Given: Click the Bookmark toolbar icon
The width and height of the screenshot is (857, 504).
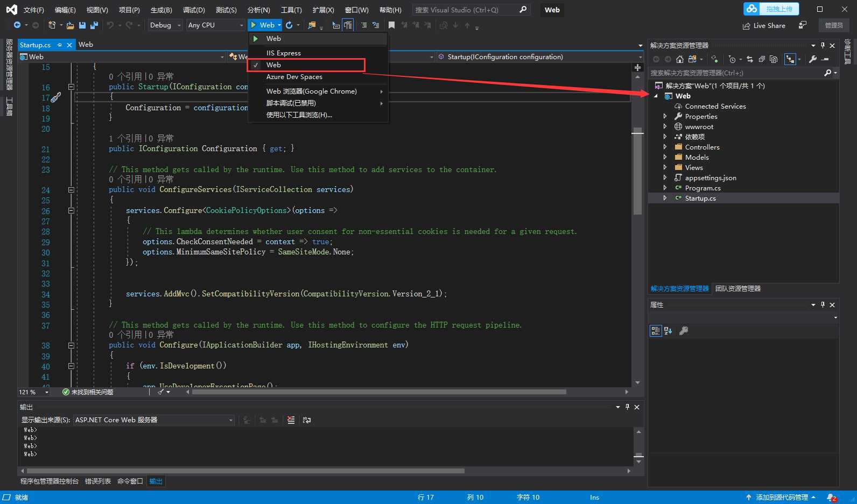Looking at the screenshot, I should coord(391,25).
